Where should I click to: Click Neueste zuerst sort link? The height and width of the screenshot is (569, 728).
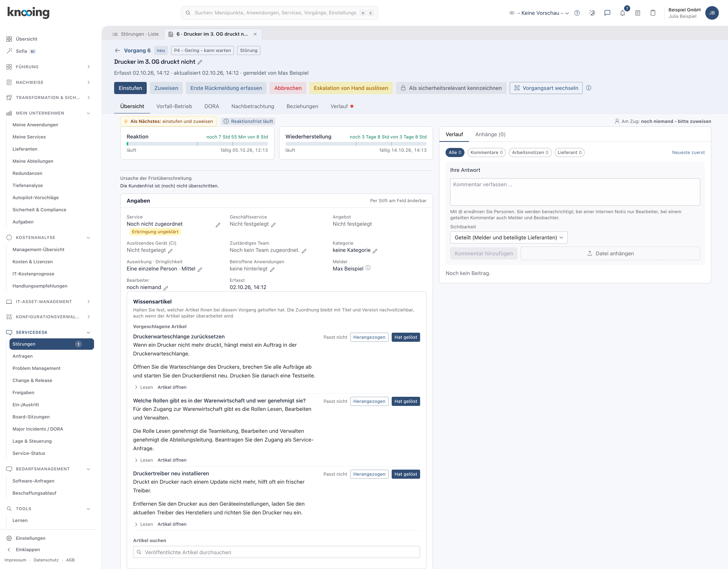(x=688, y=152)
